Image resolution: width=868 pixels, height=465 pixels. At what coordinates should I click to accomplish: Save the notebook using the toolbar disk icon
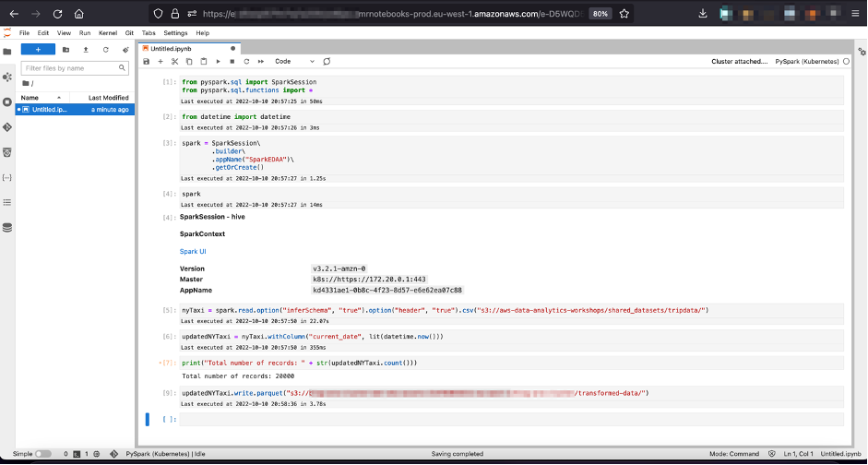tap(146, 62)
